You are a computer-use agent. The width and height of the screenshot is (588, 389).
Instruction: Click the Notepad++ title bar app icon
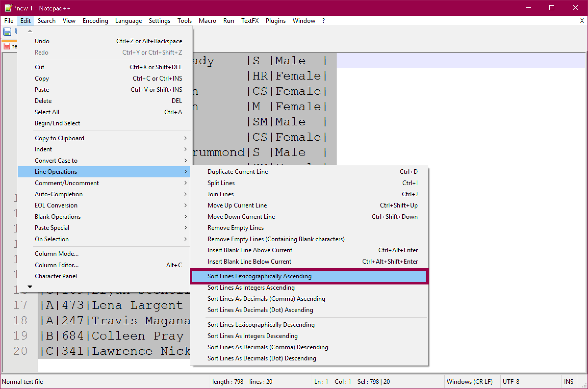tap(8, 8)
